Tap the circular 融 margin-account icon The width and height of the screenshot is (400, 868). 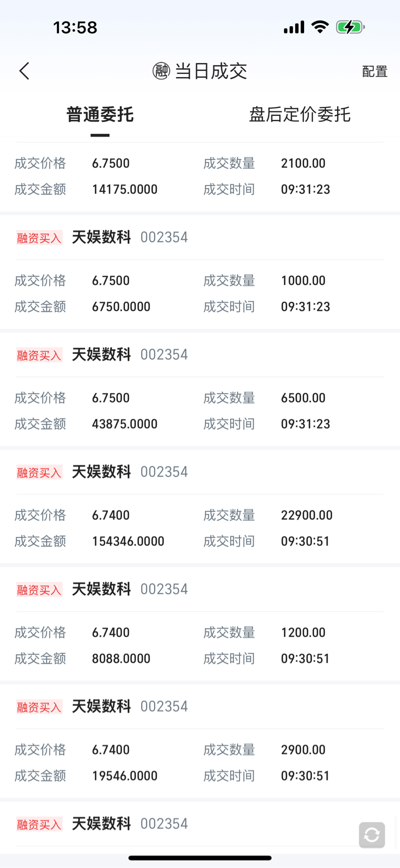(161, 71)
